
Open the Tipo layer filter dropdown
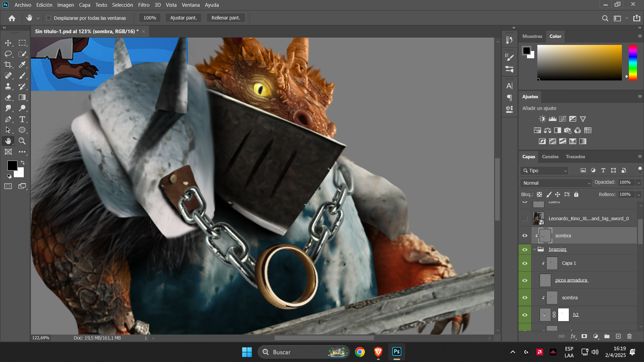(544, 171)
